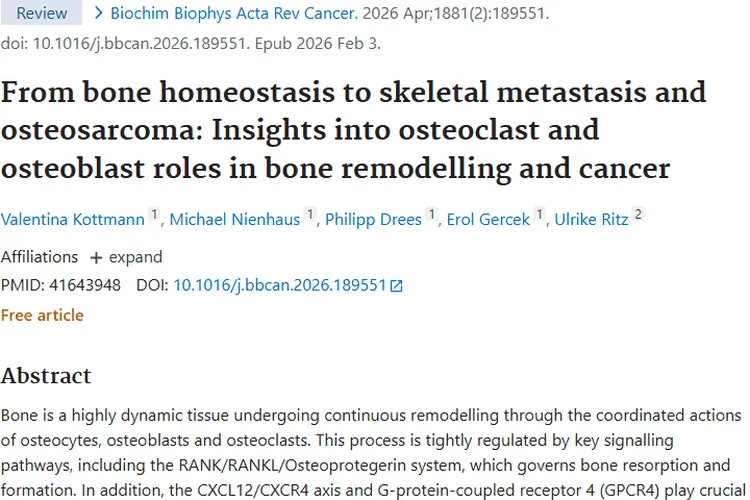Viewport: 750px width, 500px height.
Task: Click the chevron arrow before the journal name
Action: tap(98, 14)
